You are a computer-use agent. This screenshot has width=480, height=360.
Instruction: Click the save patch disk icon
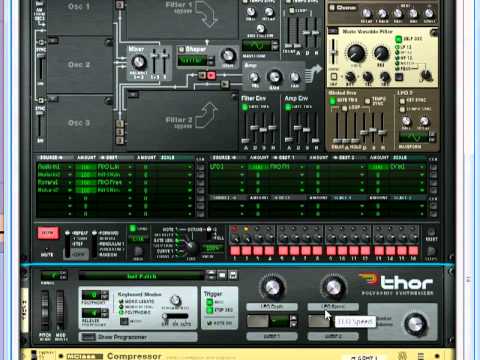tap(233, 275)
